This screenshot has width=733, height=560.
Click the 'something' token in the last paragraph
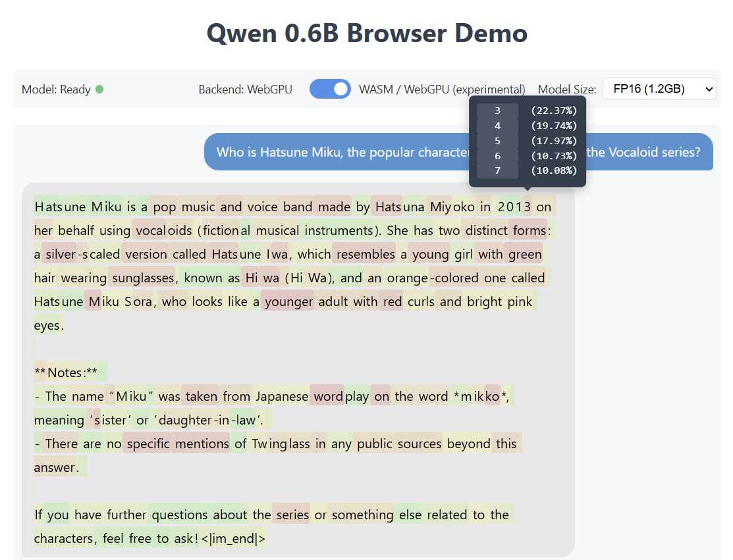pyautogui.click(x=363, y=515)
